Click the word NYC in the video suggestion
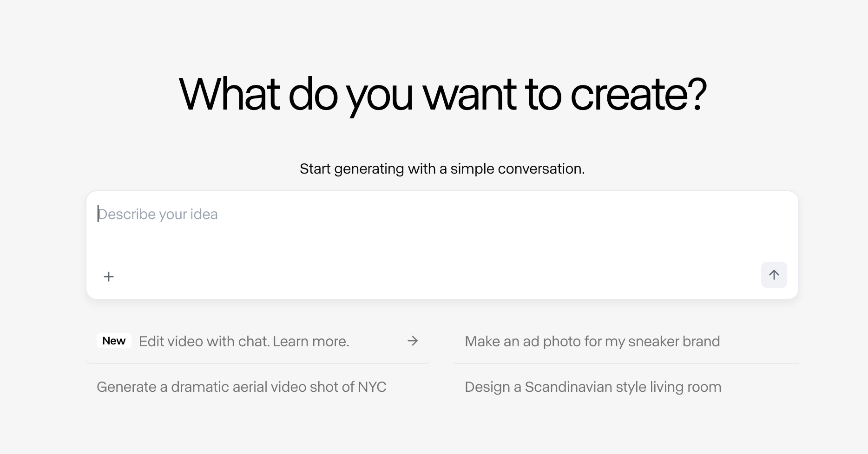 pos(372,387)
